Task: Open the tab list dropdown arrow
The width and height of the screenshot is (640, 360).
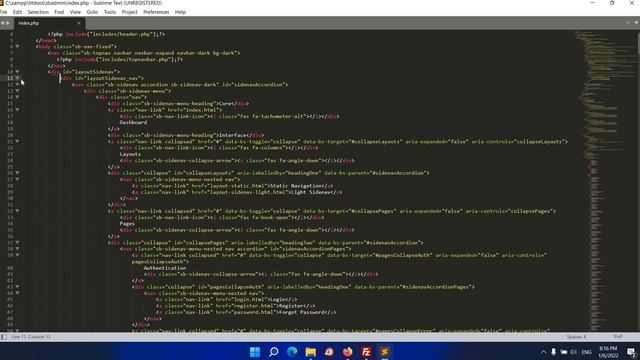Action: [x=636, y=23]
